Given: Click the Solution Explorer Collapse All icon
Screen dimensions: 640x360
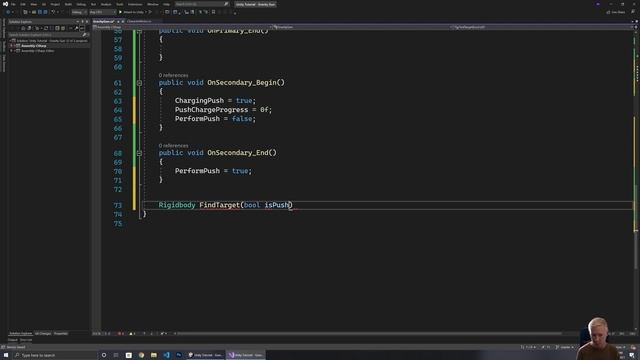Looking at the screenshot, I should 57,28.
